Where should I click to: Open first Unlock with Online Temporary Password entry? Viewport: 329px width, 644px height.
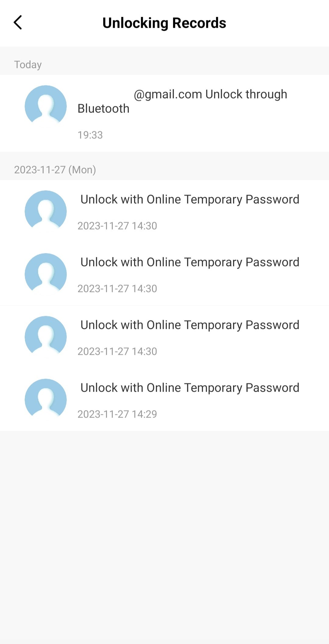click(x=190, y=199)
